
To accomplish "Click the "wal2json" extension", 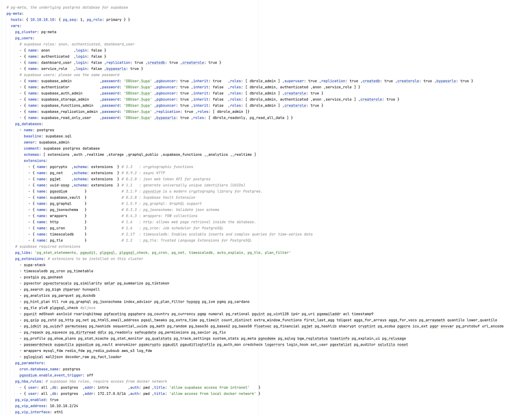I will pyautogui.click(x=54, y=357).
